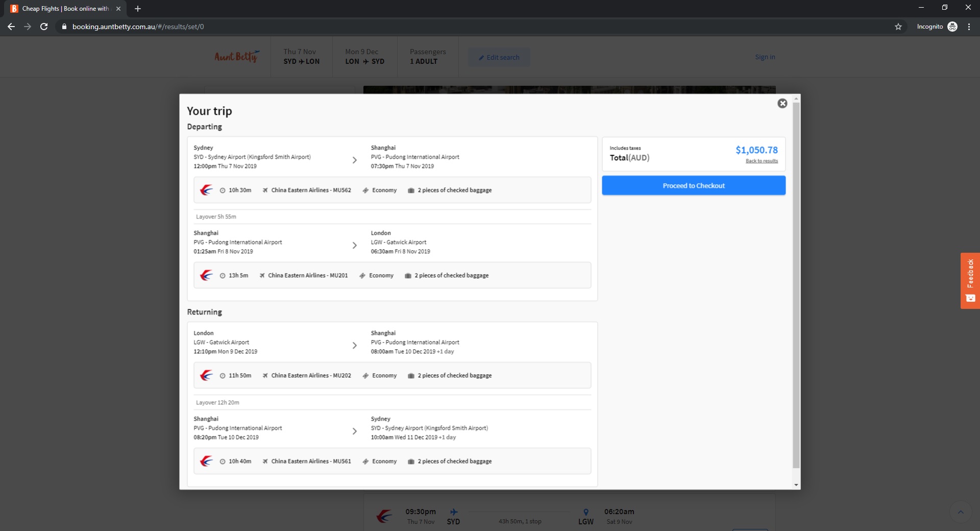Bookmark this page with the star icon

(x=898, y=27)
